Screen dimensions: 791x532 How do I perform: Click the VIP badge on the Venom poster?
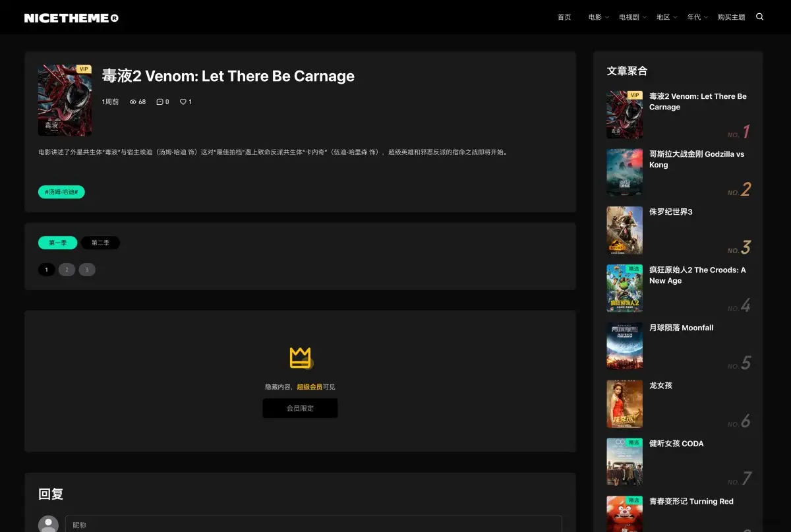click(x=83, y=69)
